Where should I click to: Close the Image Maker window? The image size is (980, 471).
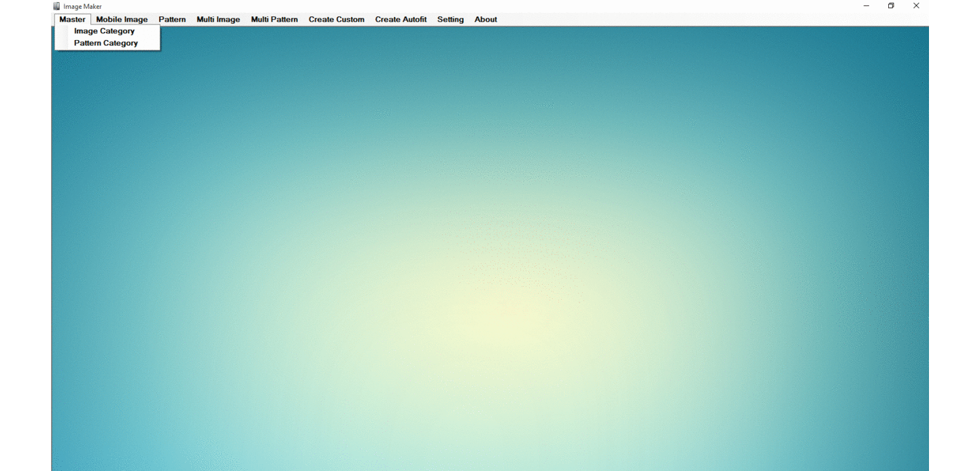click(916, 6)
